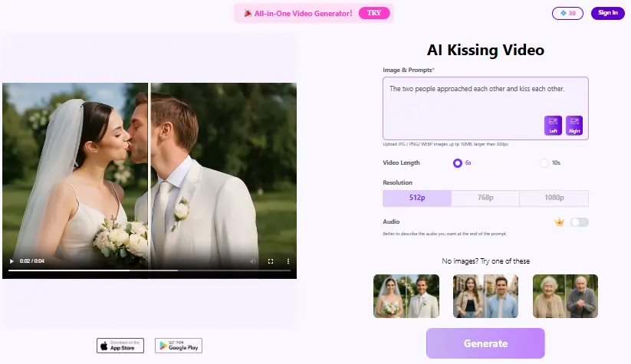Click the Generate button
This screenshot has height=364, width=631.
tap(485, 343)
